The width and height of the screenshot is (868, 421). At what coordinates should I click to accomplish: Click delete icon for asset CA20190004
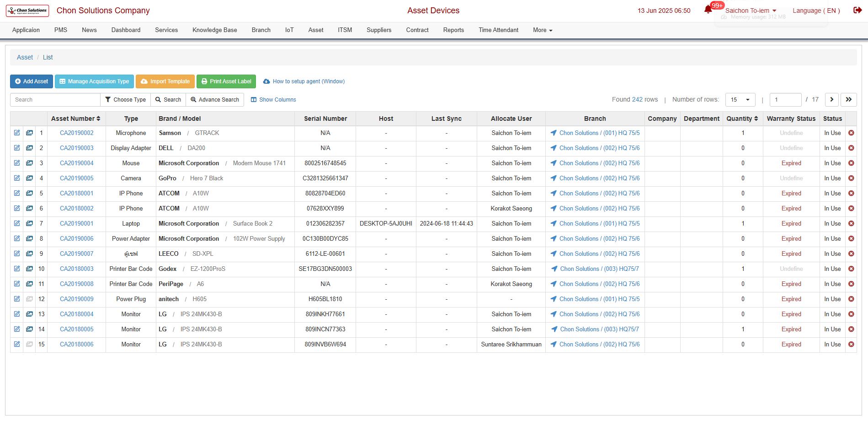coord(851,163)
